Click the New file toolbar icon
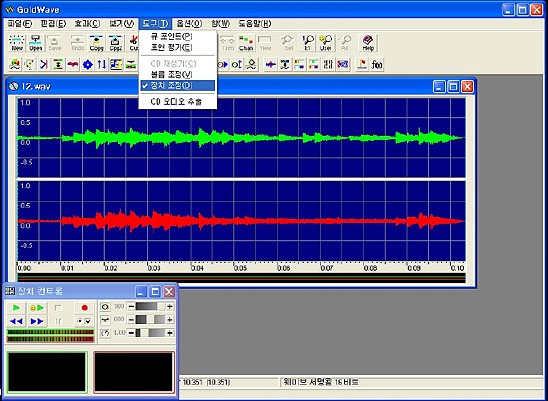Image resolution: width=548 pixels, height=401 pixels. [17, 43]
